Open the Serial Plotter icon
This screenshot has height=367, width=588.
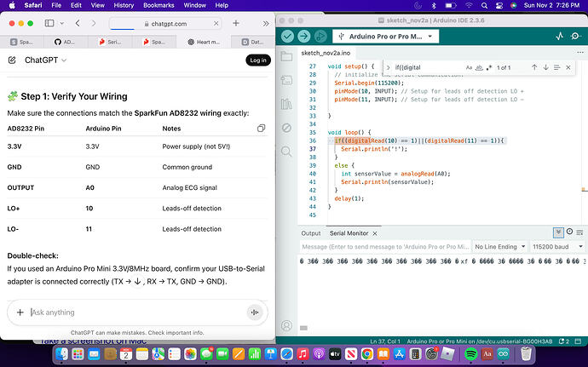pos(560,37)
